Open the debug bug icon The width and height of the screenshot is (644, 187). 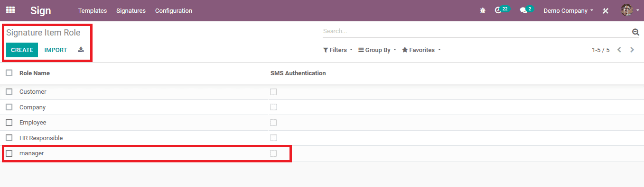483,10
